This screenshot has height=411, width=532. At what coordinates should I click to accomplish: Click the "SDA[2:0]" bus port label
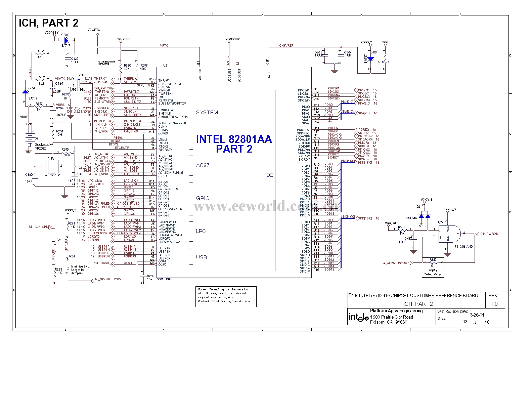364,113
